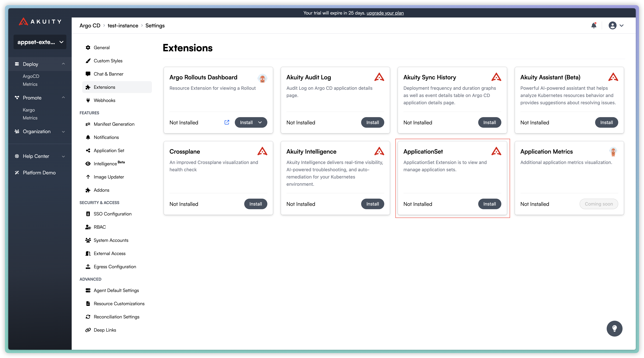Open Argo Rollouts external link icon
The height and width of the screenshot is (358, 644).
pyautogui.click(x=227, y=122)
